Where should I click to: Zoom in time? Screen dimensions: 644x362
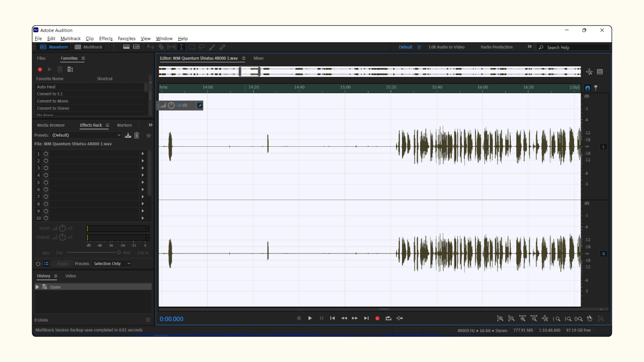523,318
